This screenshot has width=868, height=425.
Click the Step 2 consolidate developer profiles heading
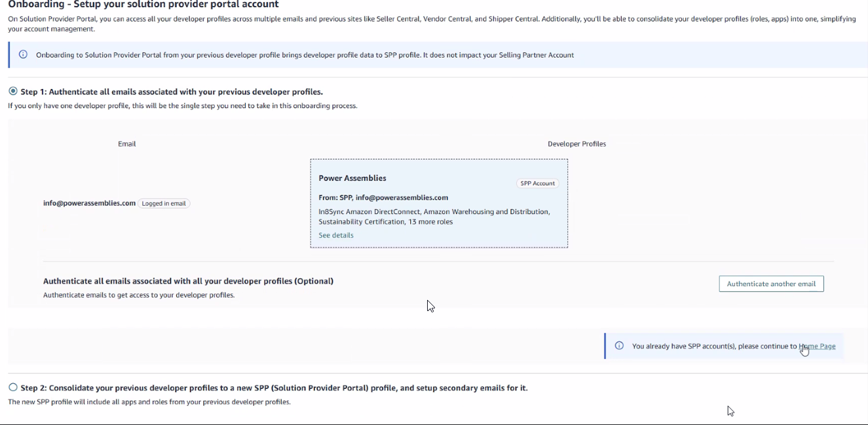[x=274, y=388]
